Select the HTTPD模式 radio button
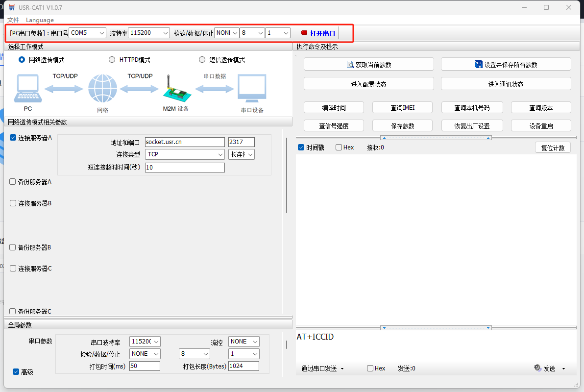The image size is (584, 392). point(112,60)
